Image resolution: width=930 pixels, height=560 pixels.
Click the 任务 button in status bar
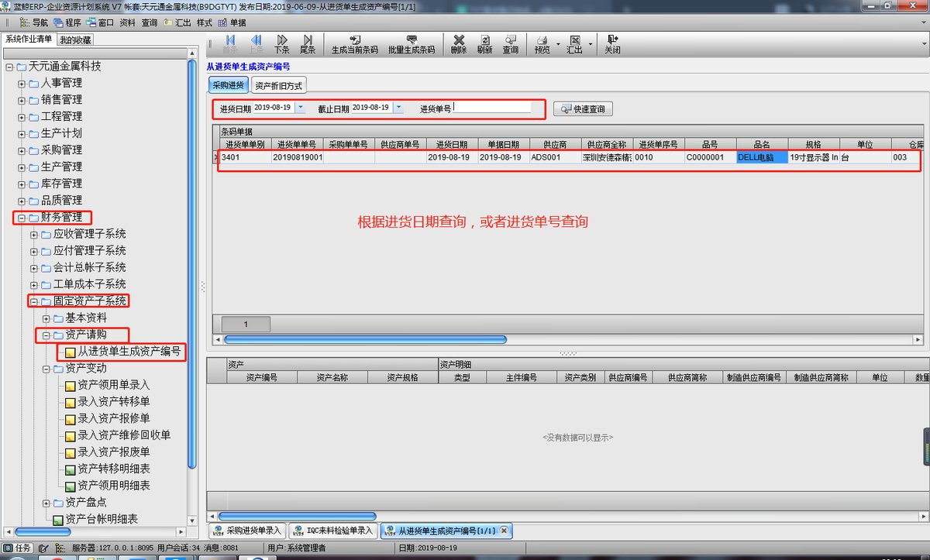coord(18,548)
